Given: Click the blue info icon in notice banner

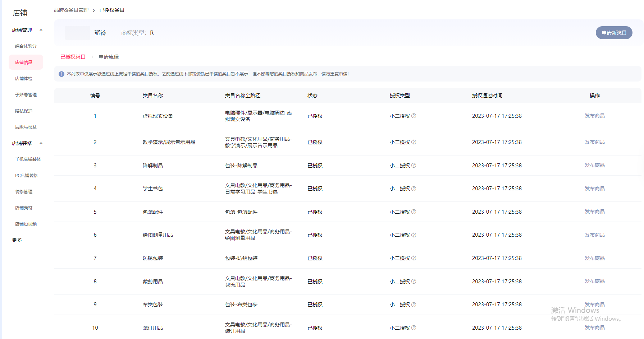Looking at the screenshot, I should [x=61, y=74].
